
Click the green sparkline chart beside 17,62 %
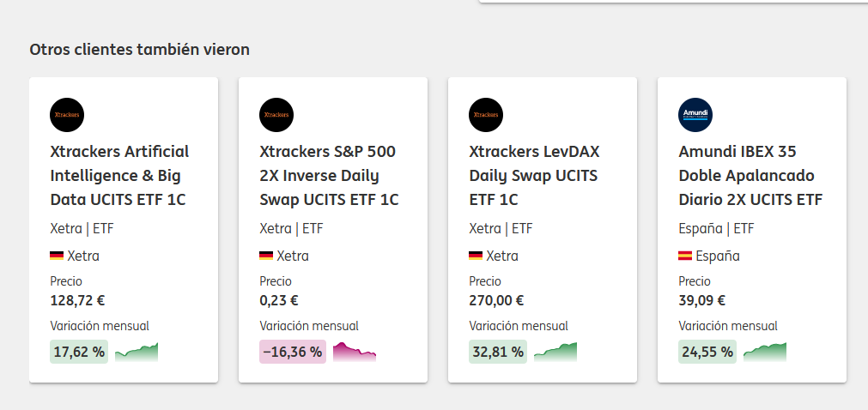pos(137,352)
